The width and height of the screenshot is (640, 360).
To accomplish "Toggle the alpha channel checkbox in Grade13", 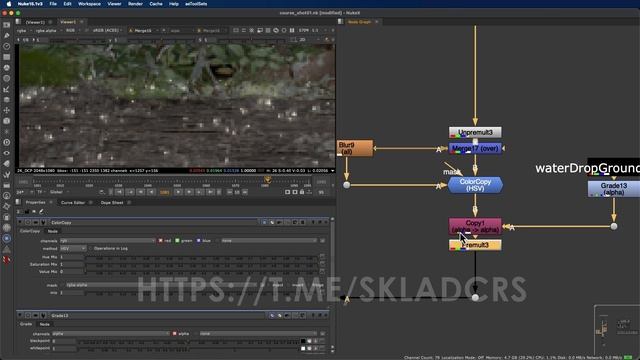I will coord(175,334).
